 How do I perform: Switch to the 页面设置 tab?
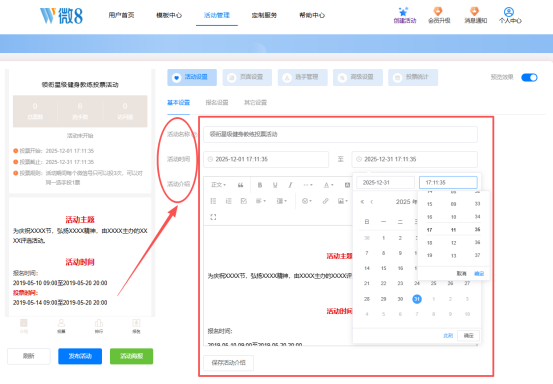point(247,77)
